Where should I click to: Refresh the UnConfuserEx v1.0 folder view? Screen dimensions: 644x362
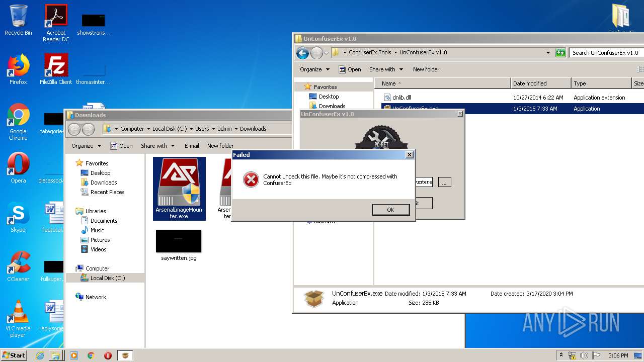(x=560, y=53)
